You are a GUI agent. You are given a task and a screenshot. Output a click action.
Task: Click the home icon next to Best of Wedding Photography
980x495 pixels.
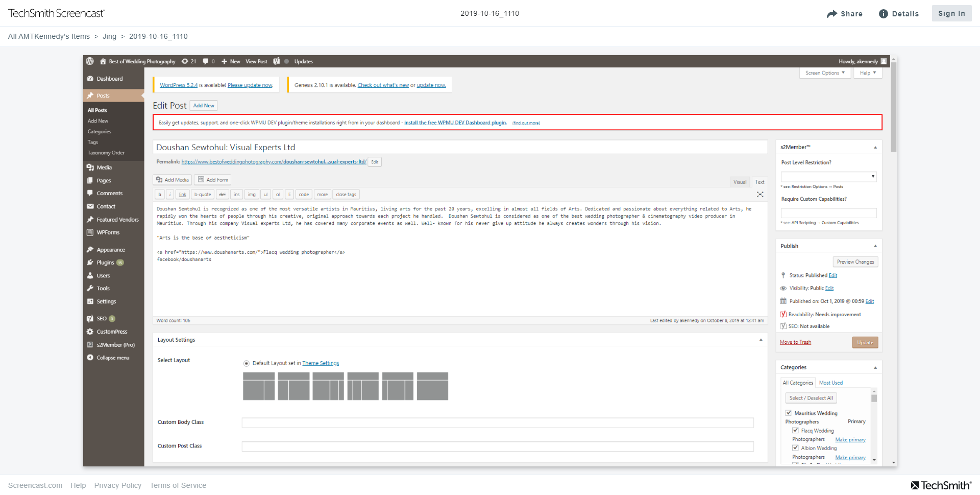click(x=103, y=61)
